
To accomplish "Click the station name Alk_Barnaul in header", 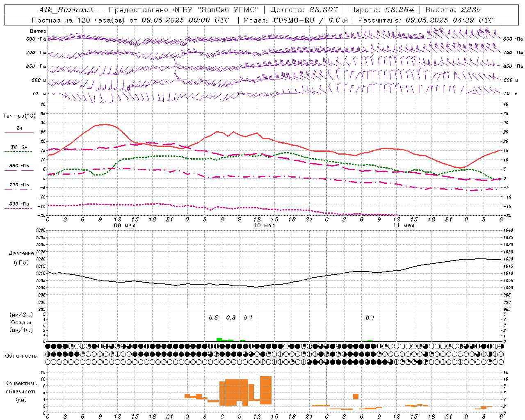I will 66,10.
